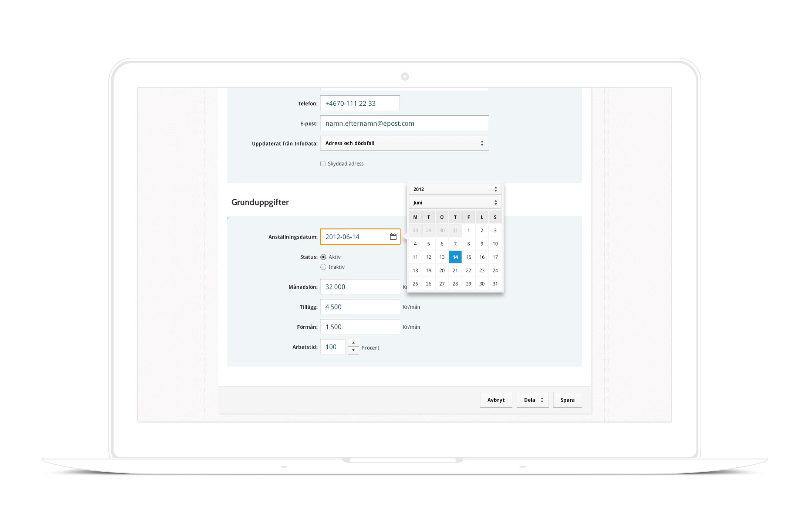Open the Juni month dropdown in calendar
Screen dimensions: 810x532
pos(455,203)
